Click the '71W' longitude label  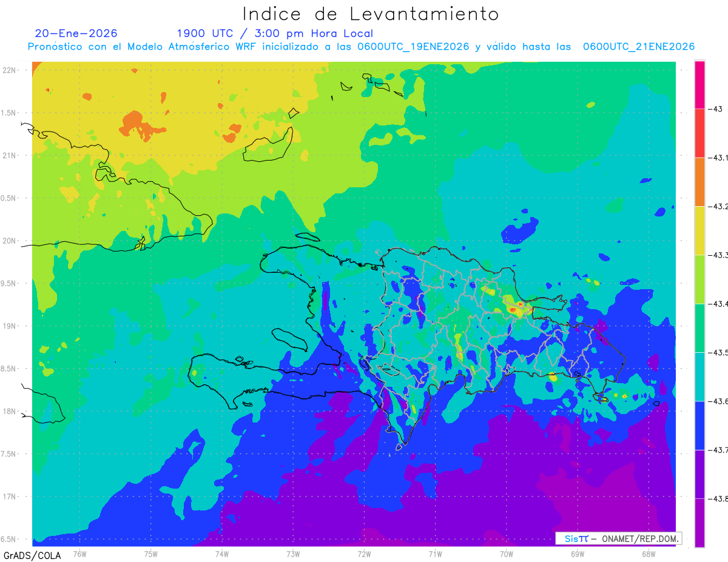pyautogui.click(x=435, y=554)
